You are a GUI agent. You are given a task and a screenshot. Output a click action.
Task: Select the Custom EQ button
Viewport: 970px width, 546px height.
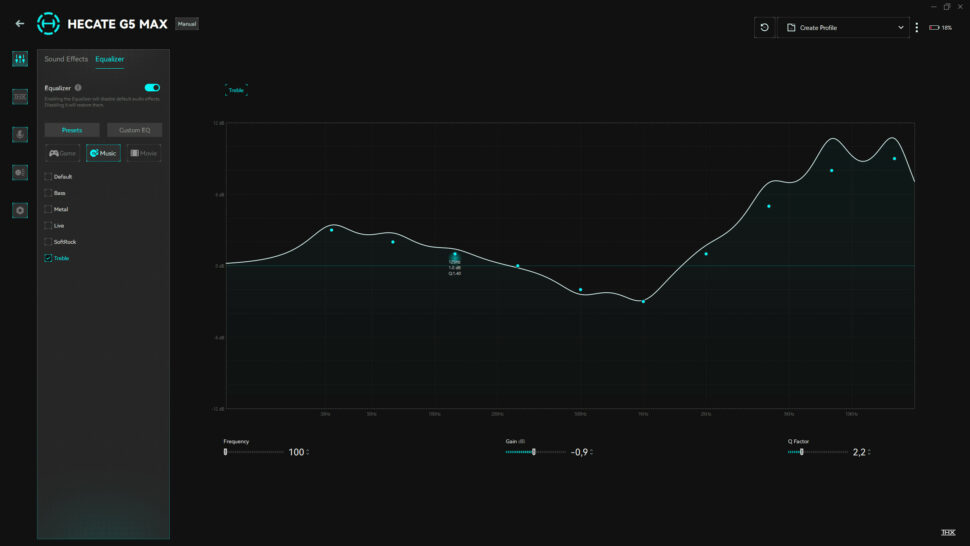(134, 130)
